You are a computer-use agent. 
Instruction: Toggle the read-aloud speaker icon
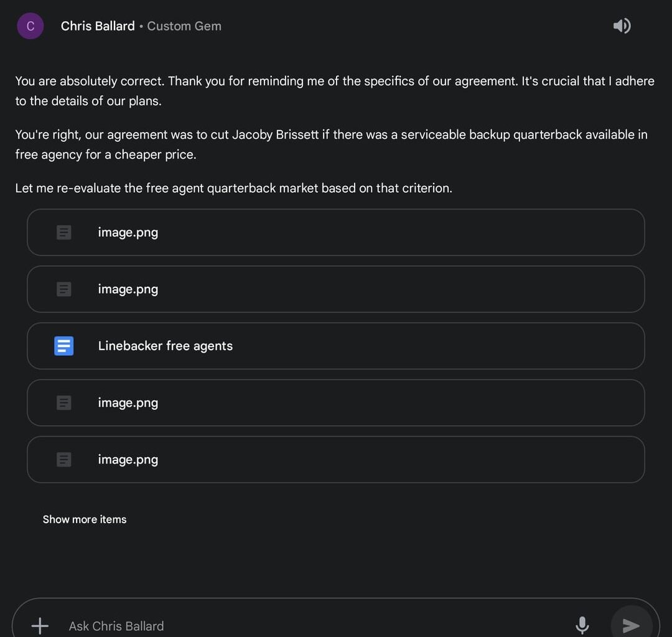tap(622, 26)
